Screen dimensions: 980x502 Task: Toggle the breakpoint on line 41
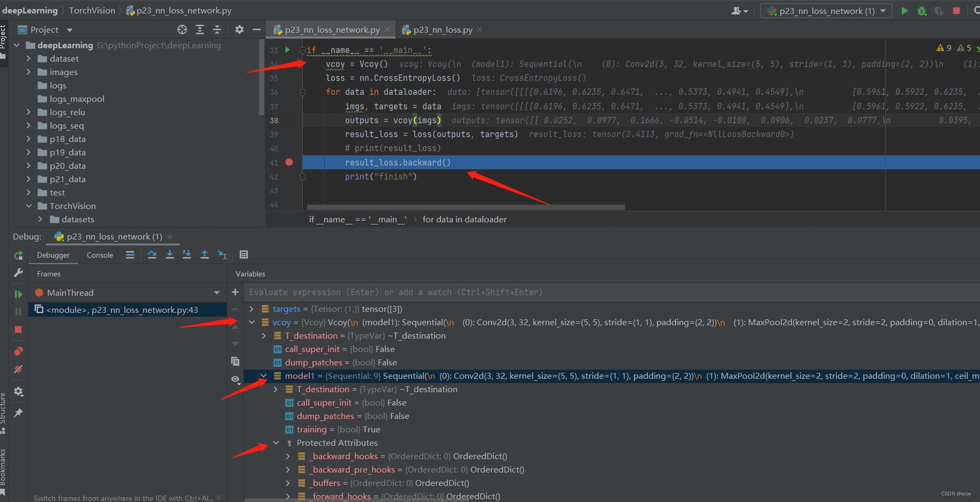click(x=289, y=162)
